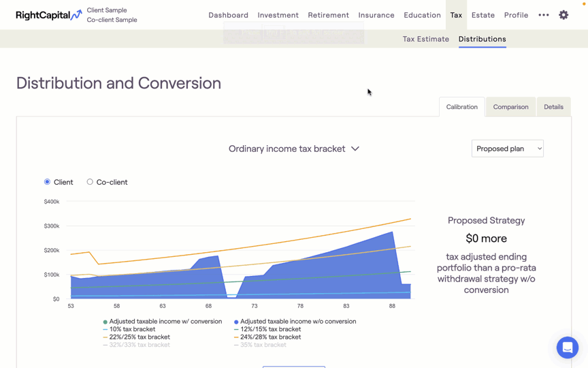
Task: Switch to the Details tab
Action: [x=553, y=107]
